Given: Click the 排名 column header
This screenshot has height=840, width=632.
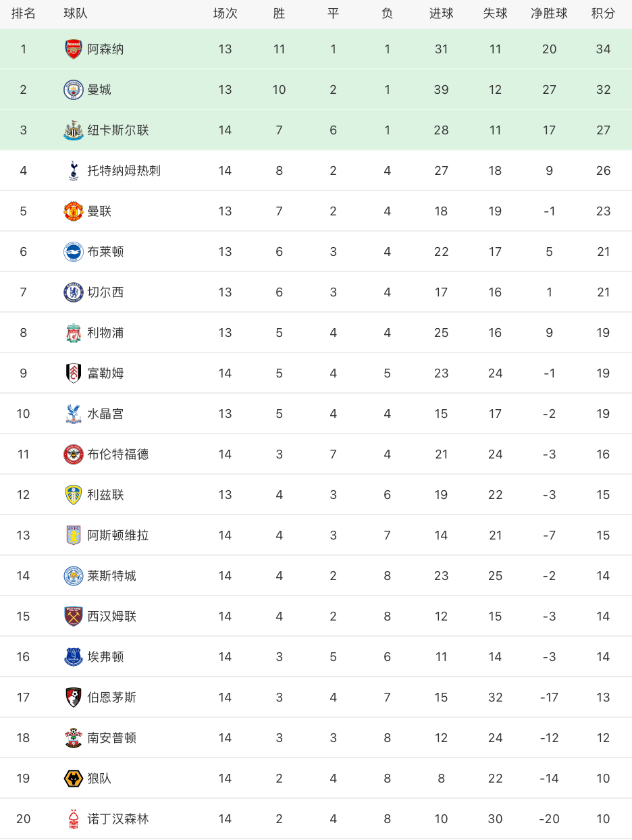Looking at the screenshot, I should pyautogui.click(x=24, y=14).
